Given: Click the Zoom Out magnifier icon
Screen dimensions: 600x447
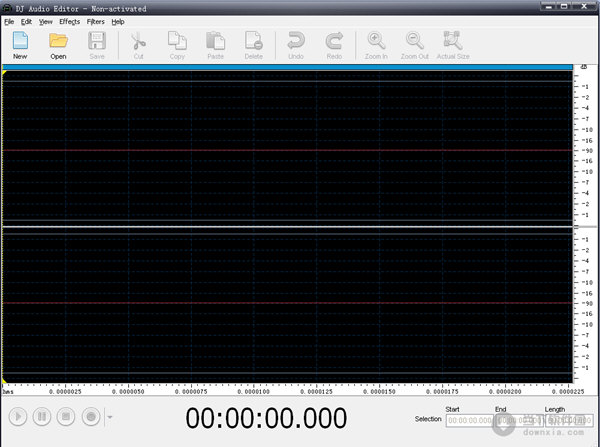Looking at the screenshot, I should (x=414, y=44).
